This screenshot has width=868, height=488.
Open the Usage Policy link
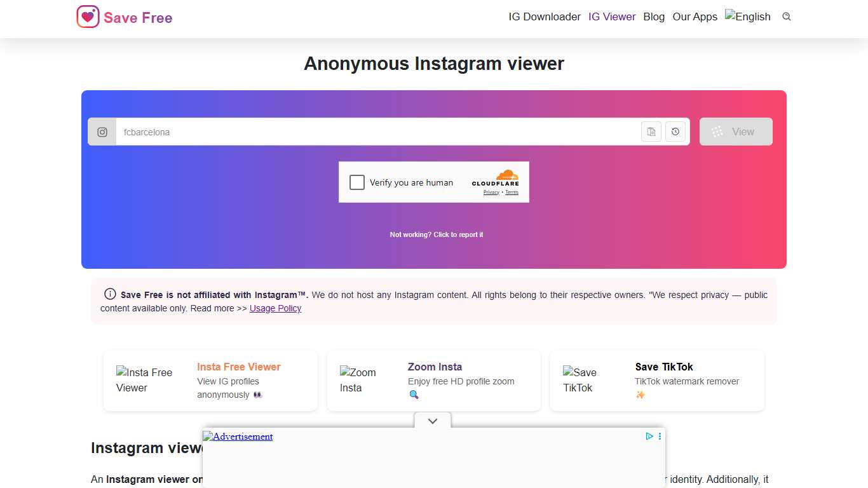coord(275,308)
